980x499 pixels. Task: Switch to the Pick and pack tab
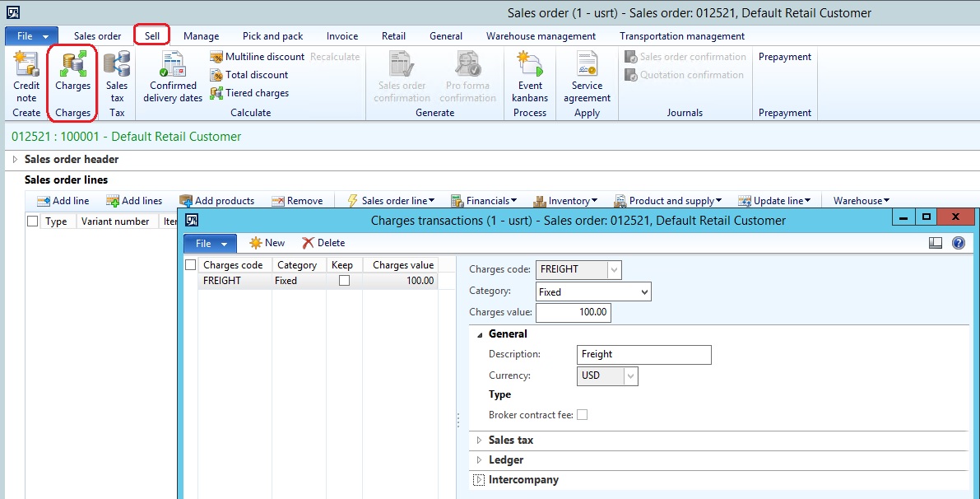272,35
